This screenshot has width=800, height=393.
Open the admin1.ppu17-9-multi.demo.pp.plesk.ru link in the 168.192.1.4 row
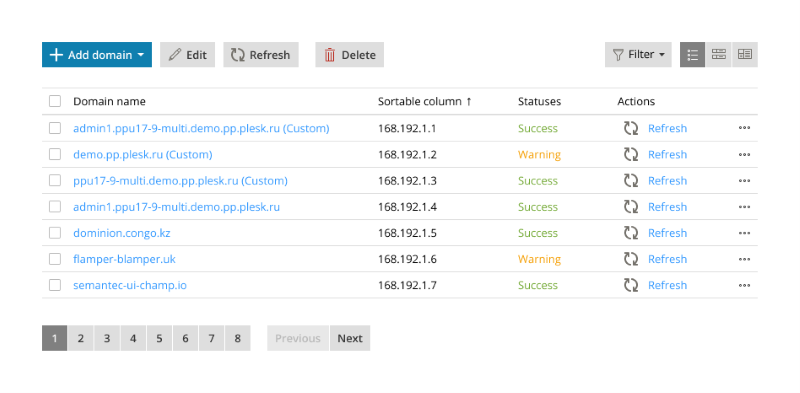pos(177,207)
